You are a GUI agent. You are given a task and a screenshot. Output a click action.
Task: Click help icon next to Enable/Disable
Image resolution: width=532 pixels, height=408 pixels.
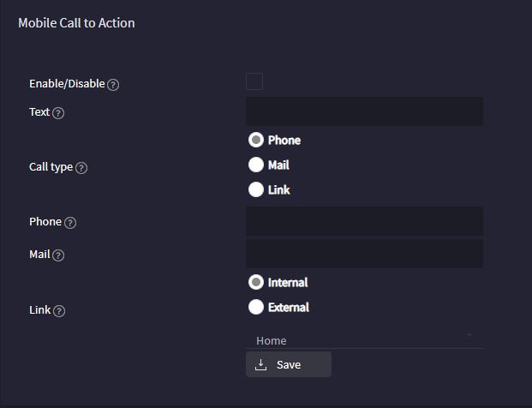click(x=113, y=85)
